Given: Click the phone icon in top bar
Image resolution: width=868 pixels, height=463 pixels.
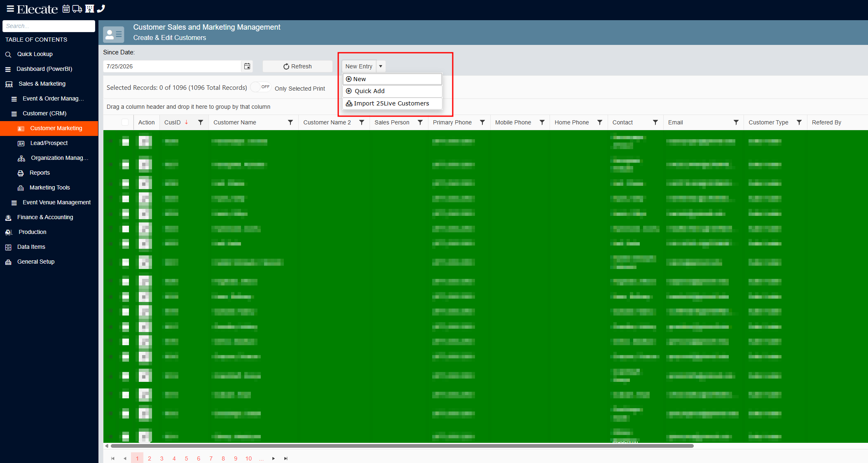Looking at the screenshot, I should click(101, 9).
